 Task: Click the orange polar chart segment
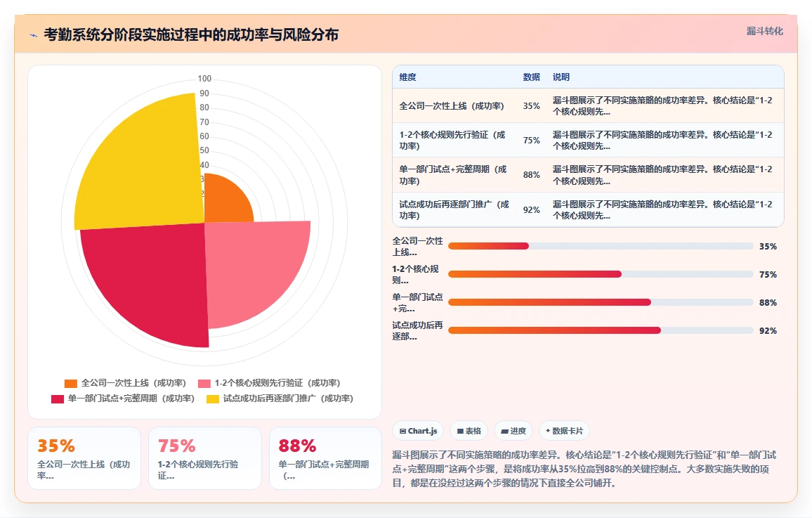[x=225, y=202]
